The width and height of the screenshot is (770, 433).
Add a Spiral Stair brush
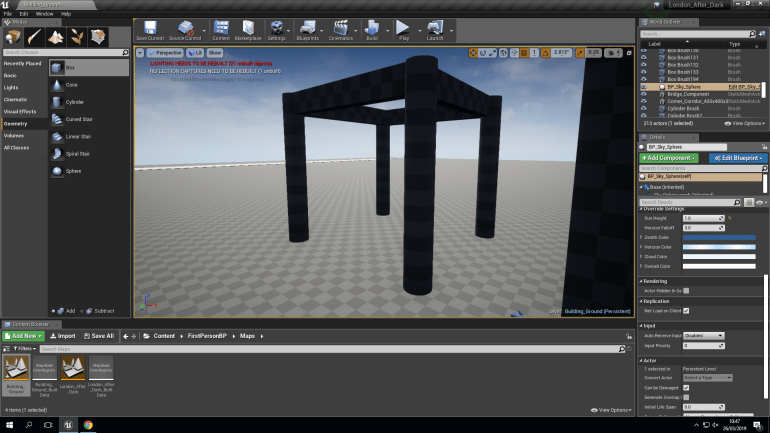89,154
